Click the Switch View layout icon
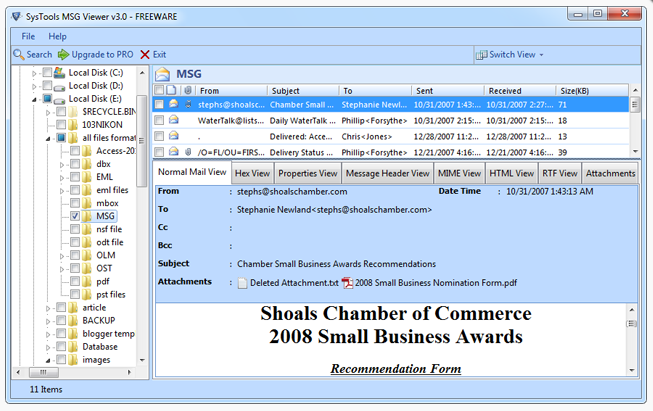This screenshot has width=653, height=411. point(481,55)
